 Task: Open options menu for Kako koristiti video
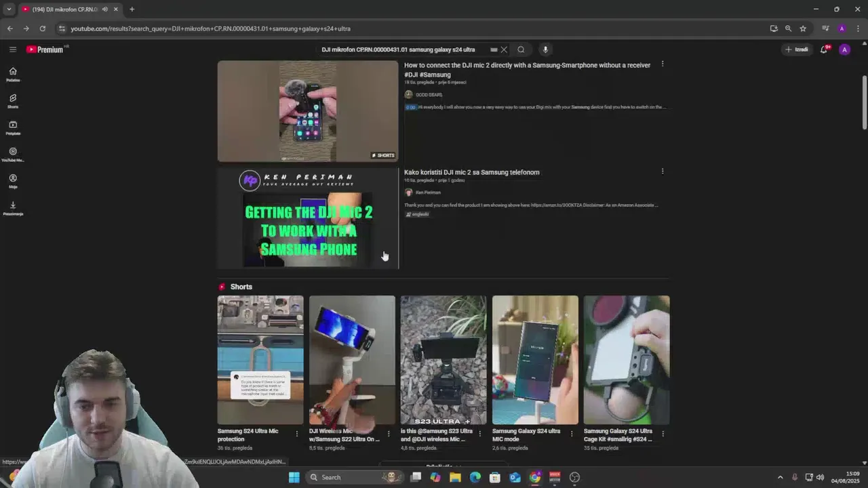[663, 171]
